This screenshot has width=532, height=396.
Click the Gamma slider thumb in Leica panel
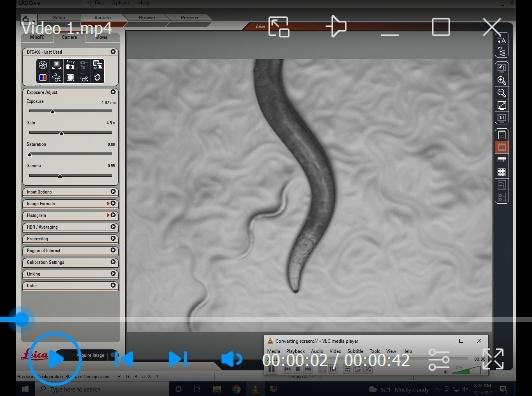(x=60, y=176)
